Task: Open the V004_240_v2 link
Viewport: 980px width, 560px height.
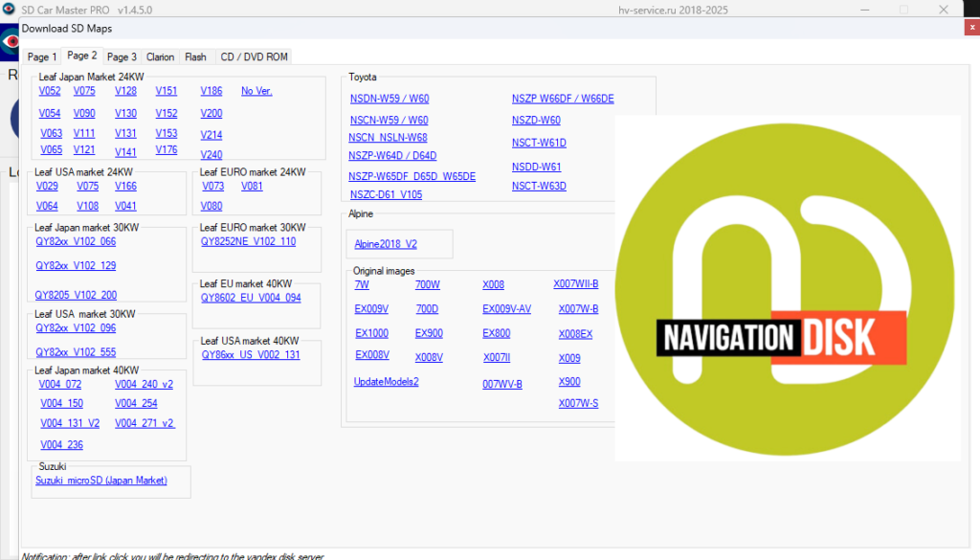Action: (x=144, y=384)
